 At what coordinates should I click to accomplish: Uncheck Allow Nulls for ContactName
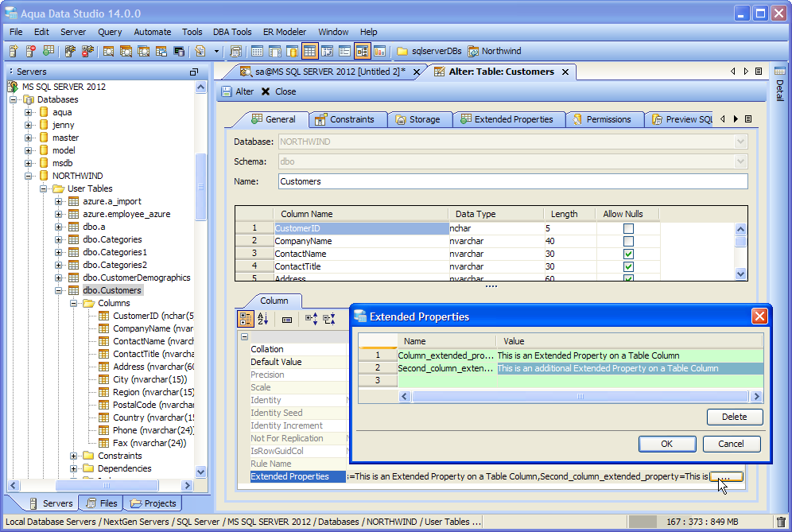tap(629, 254)
